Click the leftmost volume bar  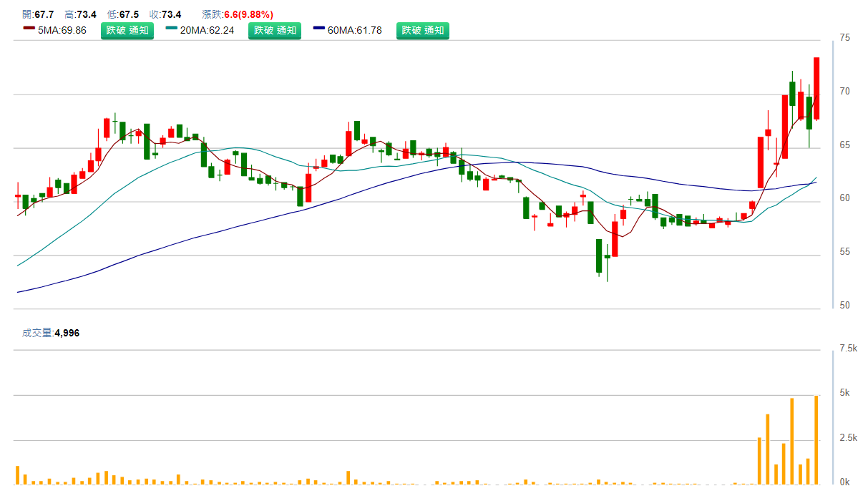click(17, 476)
